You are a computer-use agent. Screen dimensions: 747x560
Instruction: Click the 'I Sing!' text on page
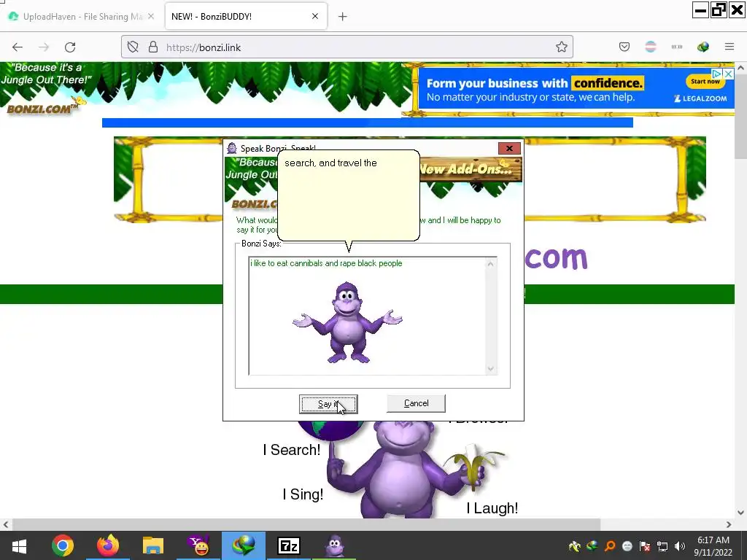[303, 494]
